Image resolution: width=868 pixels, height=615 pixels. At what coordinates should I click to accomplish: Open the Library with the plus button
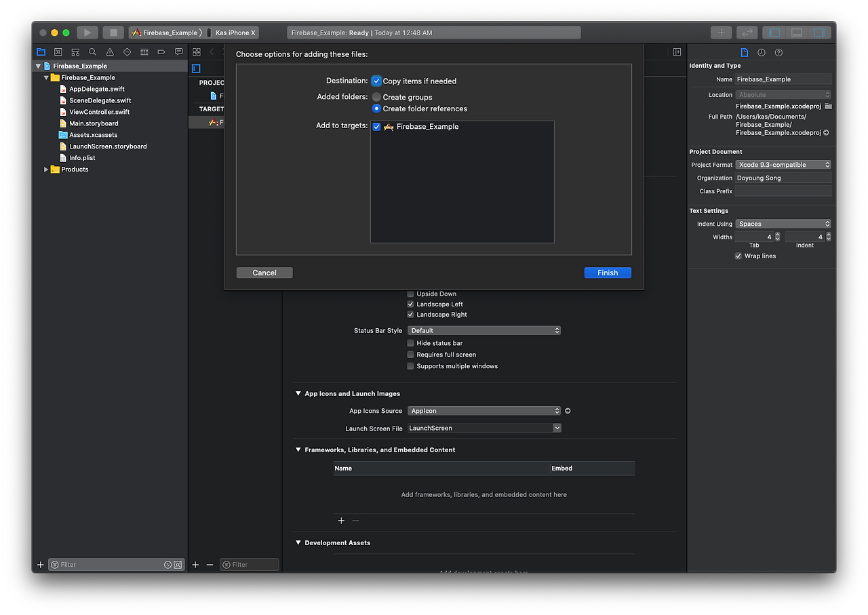click(x=721, y=33)
